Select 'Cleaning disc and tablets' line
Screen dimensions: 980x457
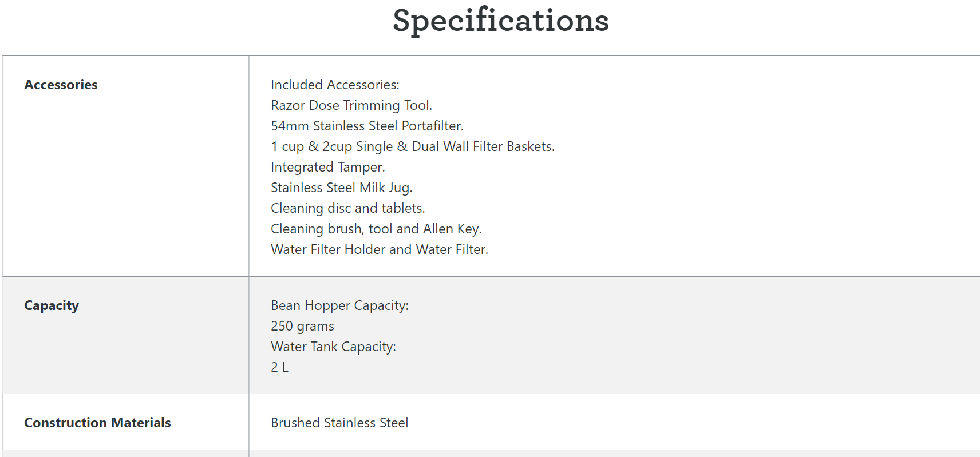click(x=347, y=208)
